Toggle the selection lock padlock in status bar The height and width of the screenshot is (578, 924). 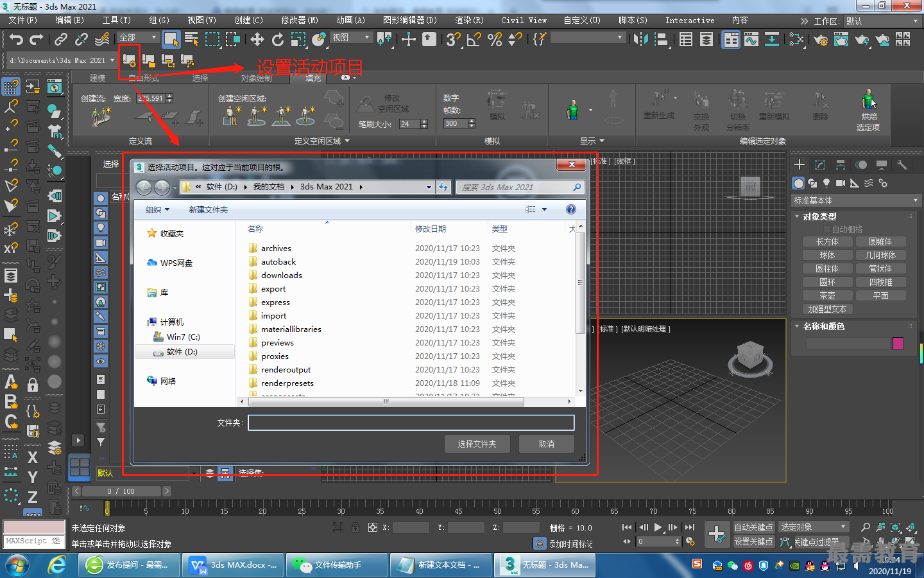(x=355, y=527)
